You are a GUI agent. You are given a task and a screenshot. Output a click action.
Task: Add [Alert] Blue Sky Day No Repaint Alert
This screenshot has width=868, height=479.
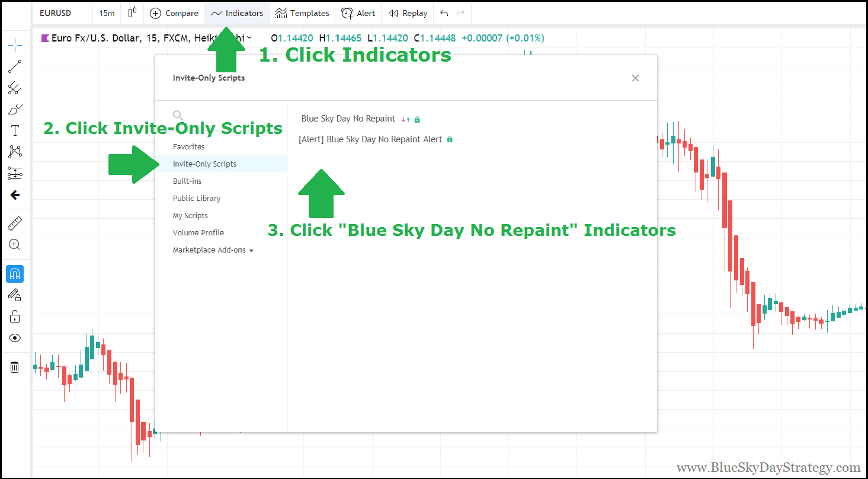(x=370, y=139)
